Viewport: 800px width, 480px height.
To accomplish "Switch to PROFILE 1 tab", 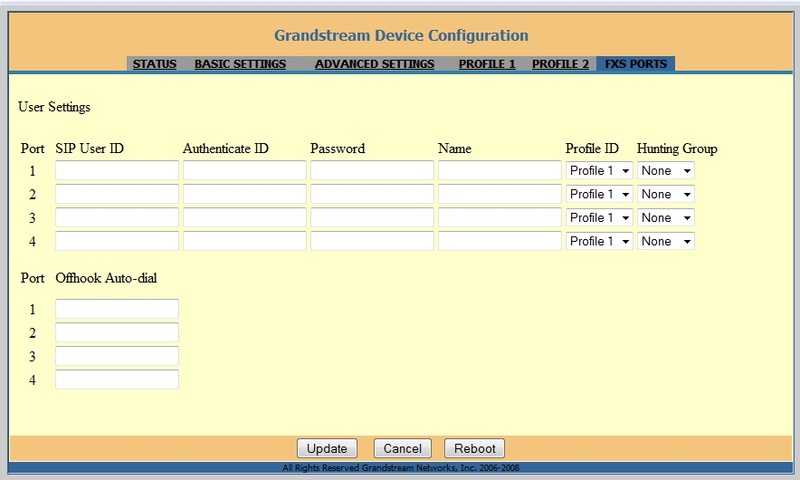I will point(487,64).
